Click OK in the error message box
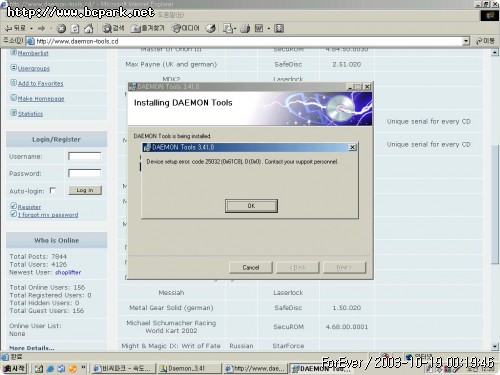The height and width of the screenshot is (375, 500). click(251, 206)
